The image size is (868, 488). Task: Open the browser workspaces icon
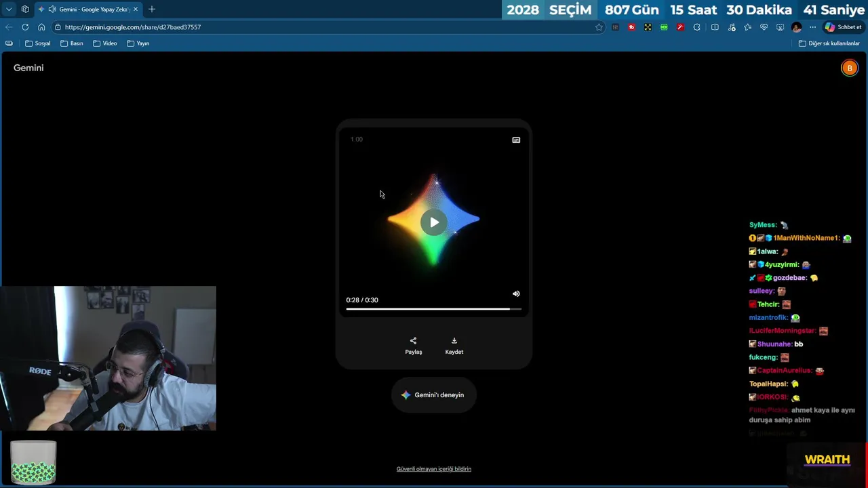point(25,9)
